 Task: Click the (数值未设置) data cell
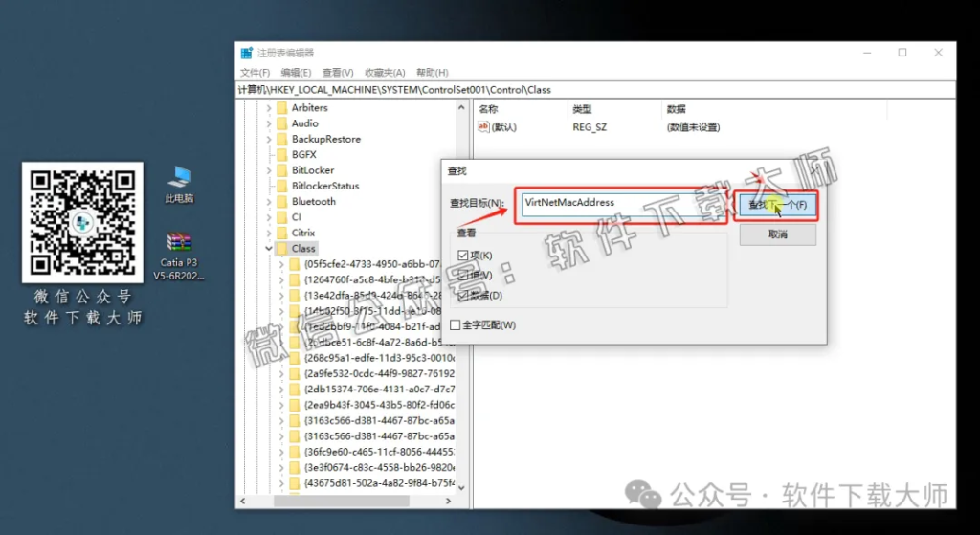coord(693,127)
